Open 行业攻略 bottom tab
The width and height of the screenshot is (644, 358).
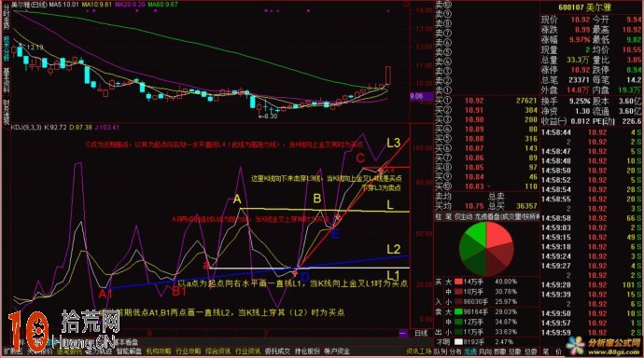tap(189, 351)
